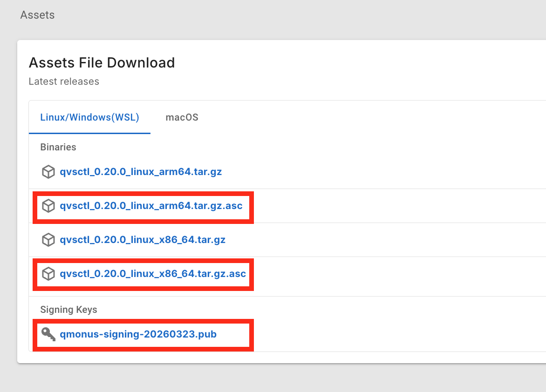
Task: Click the Assets File Download heading
Action: coord(102,62)
